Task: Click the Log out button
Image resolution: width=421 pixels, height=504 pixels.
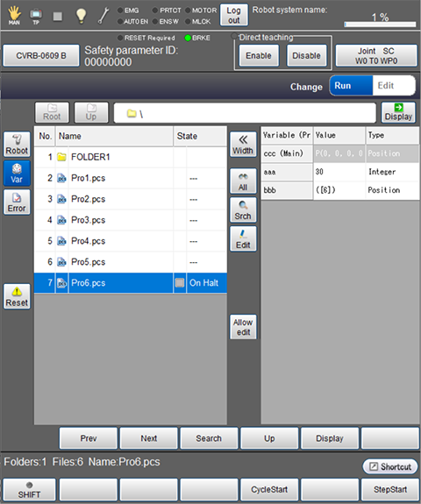Action: click(234, 15)
